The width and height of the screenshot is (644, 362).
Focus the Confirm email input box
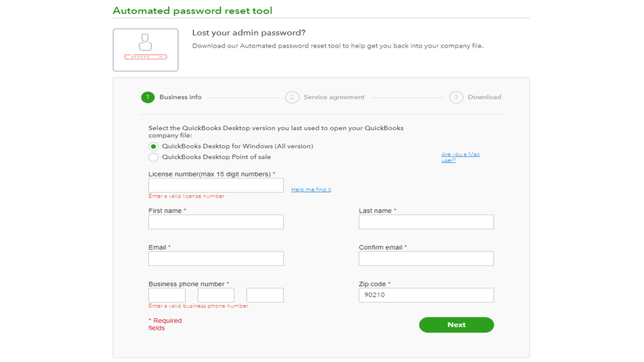click(426, 259)
